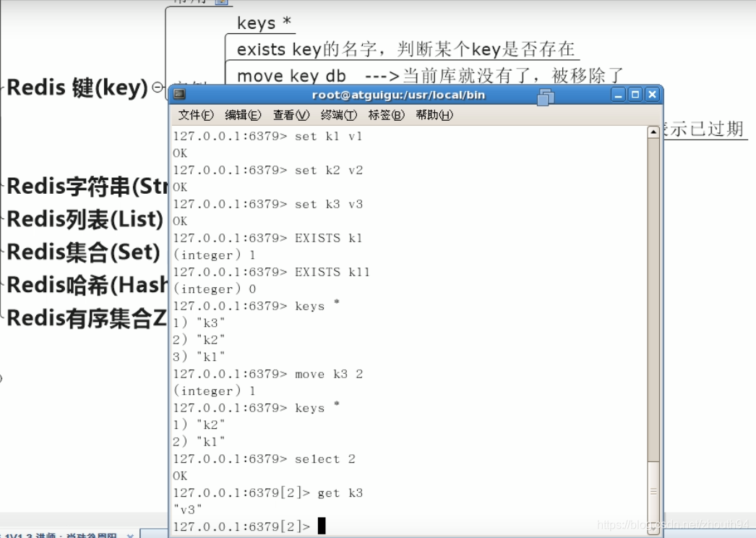Click the '(integer) 0' output line
The height and width of the screenshot is (538, 756).
(215, 289)
